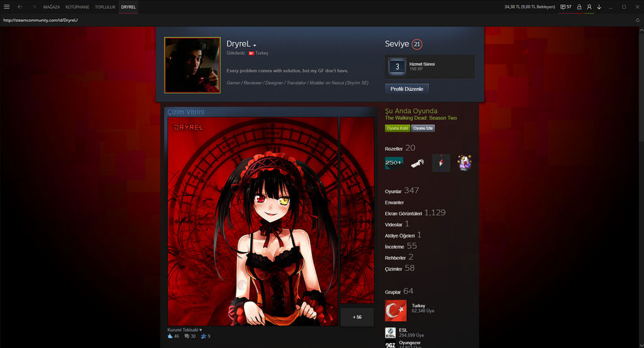Open the account person icon
This screenshot has width=644, height=348.
pos(589,6)
